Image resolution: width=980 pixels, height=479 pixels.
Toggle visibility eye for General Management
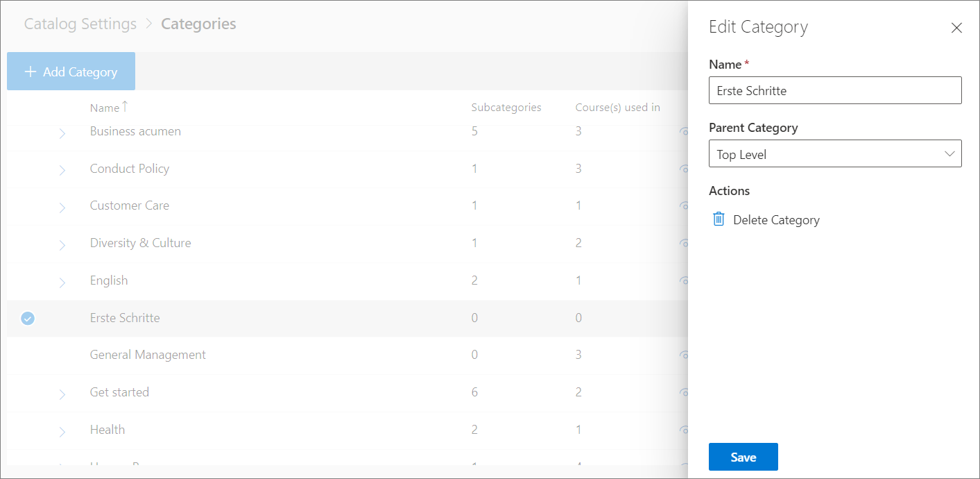(683, 355)
